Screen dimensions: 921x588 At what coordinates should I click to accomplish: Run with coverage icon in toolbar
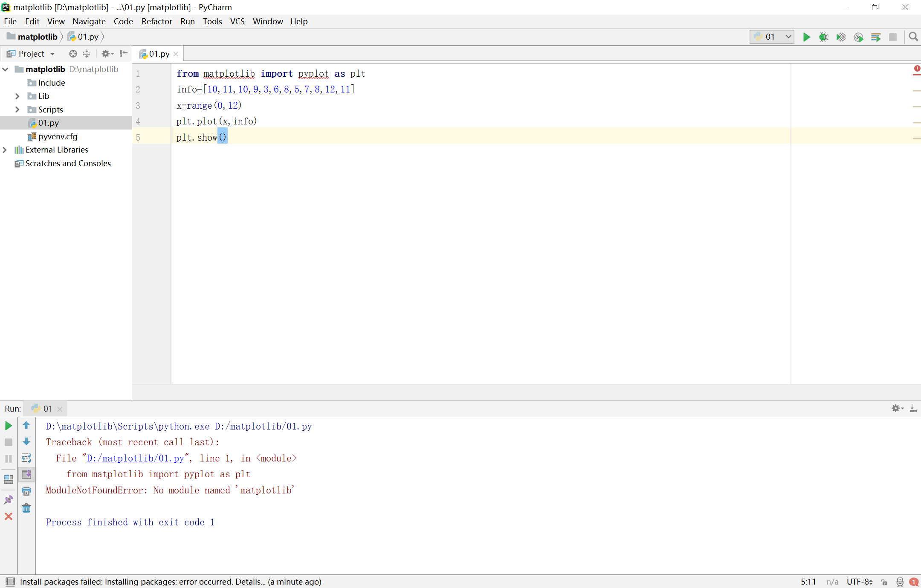(841, 37)
